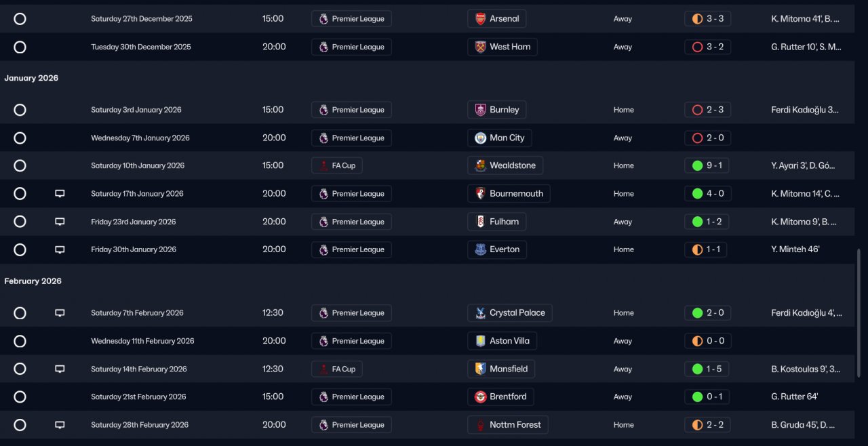Click the FA Cup logo on the Wealdstone fixture
868x446 pixels.
323,166
